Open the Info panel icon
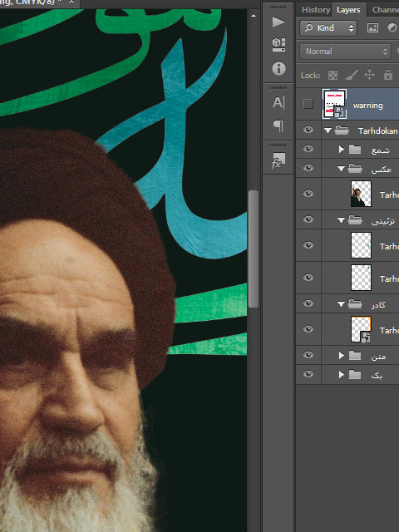The width and height of the screenshot is (399, 532). point(278,68)
